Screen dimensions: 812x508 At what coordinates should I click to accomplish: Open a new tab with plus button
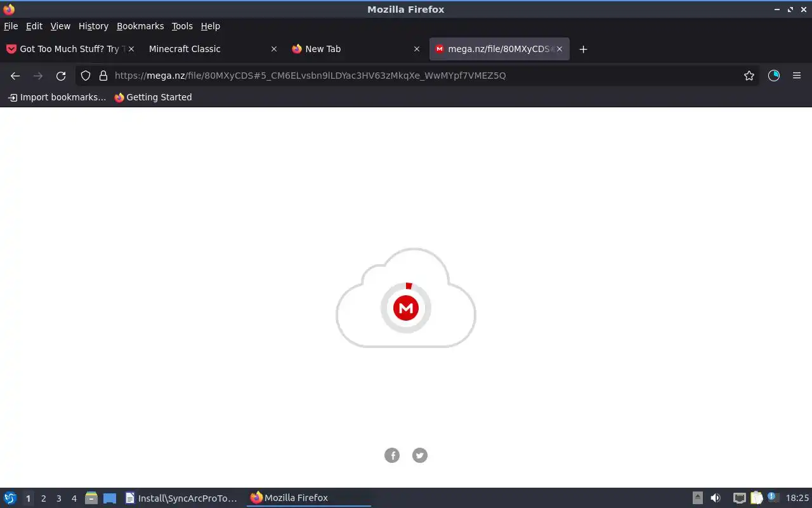[x=583, y=49]
